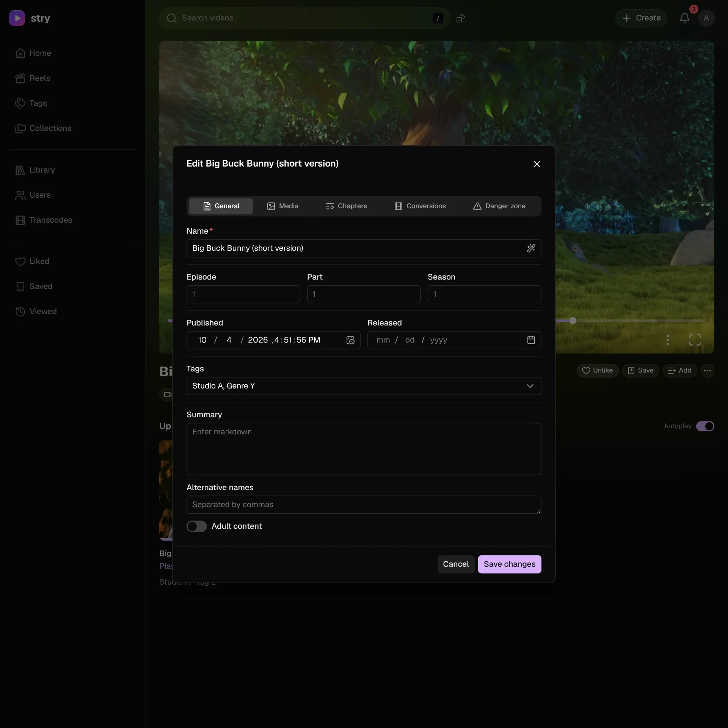
Task: Click the search magnifier icon
Action: coord(172,18)
